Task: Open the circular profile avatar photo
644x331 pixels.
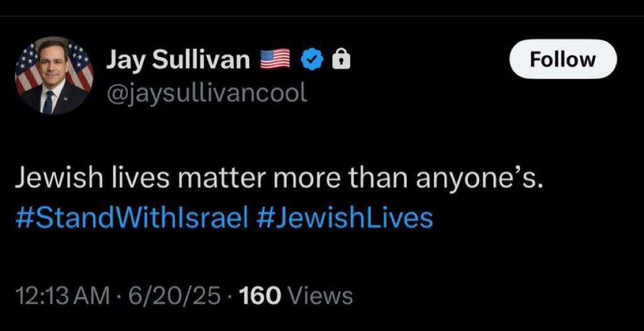Action: pos(54,75)
